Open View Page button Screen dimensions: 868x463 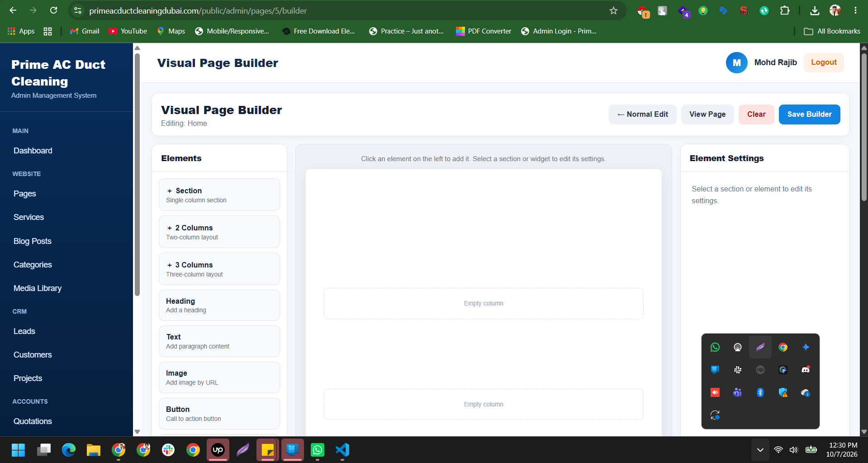tap(707, 115)
